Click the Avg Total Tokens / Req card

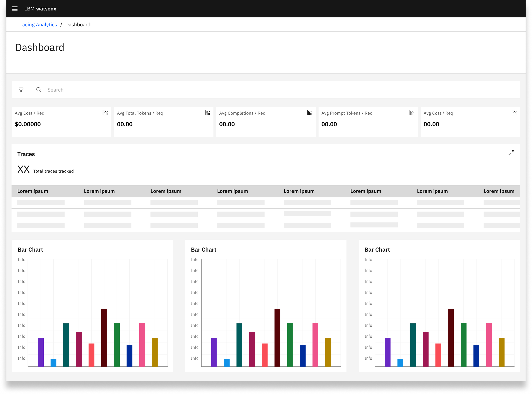point(164,122)
